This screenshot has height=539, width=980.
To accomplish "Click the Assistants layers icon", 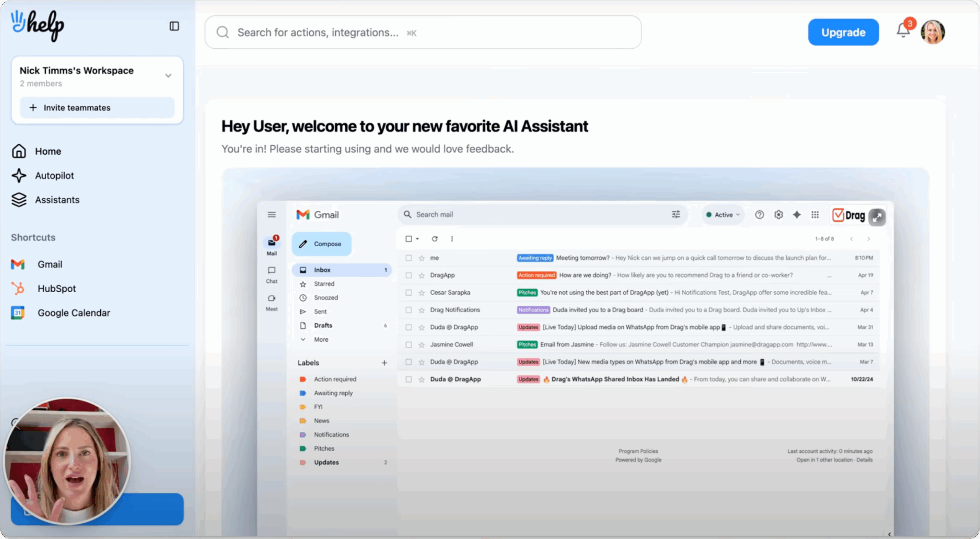I will tap(19, 200).
